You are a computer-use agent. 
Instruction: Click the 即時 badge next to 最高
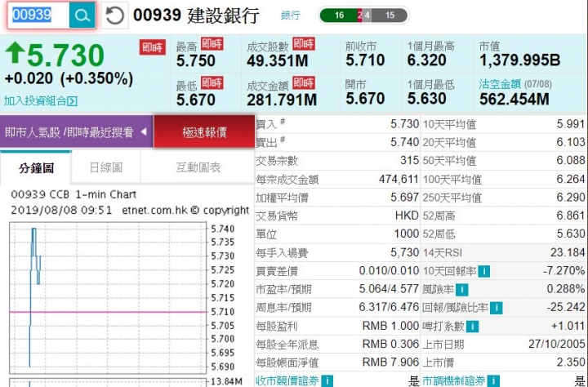212,44
